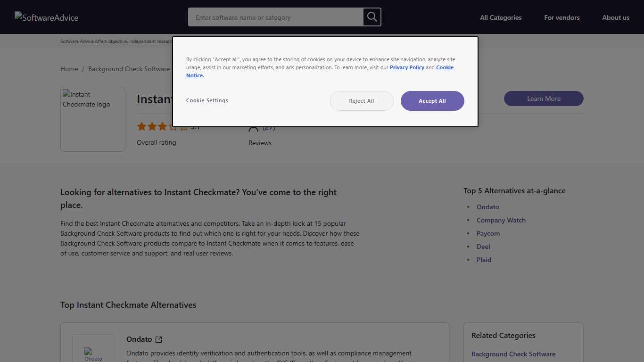Open the Plaid alternative link
Screen dimensions: 644x362
pyautogui.click(x=484, y=260)
